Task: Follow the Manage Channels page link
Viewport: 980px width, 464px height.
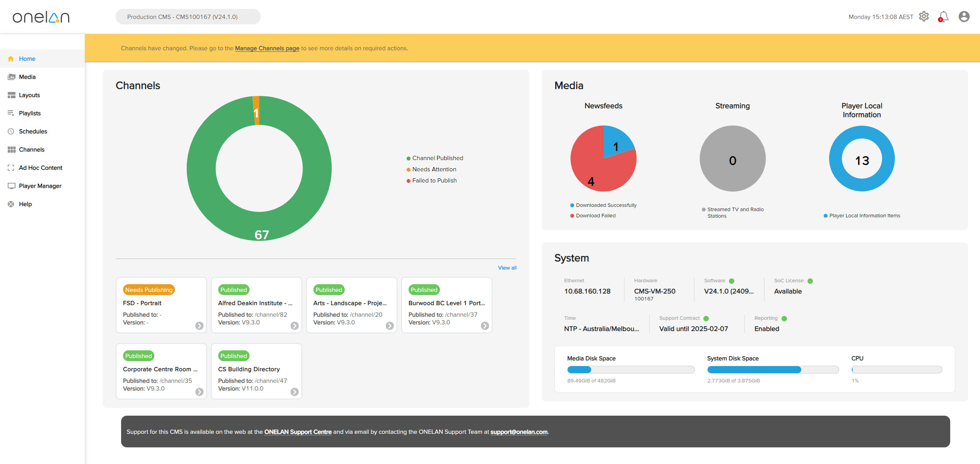Action: point(267,48)
